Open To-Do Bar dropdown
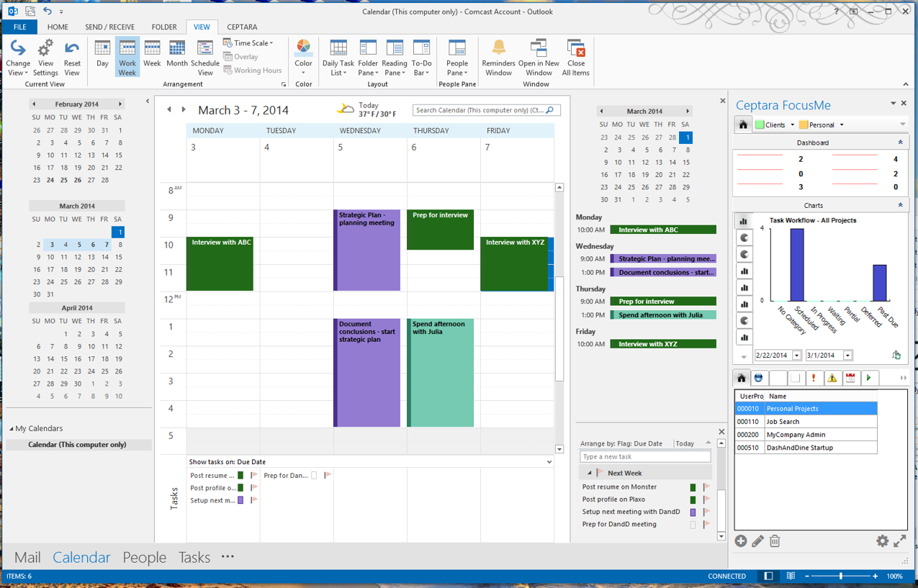 point(421,58)
